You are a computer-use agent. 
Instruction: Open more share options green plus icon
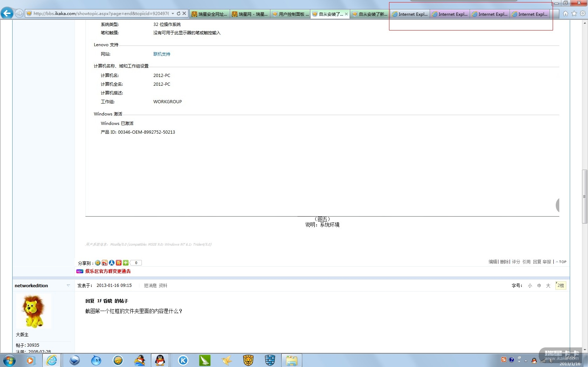(x=126, y=263)
